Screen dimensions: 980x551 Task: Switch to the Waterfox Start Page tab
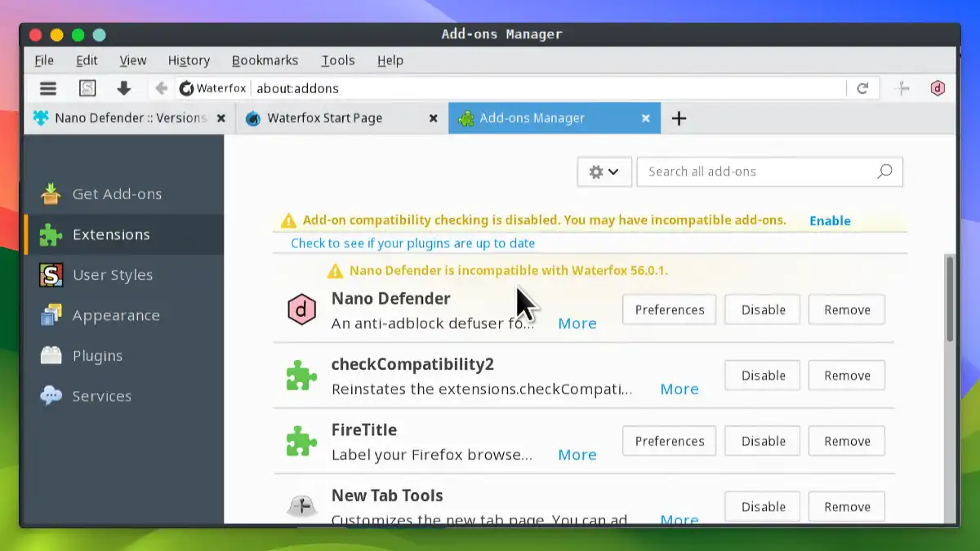[x=327, y=118]
